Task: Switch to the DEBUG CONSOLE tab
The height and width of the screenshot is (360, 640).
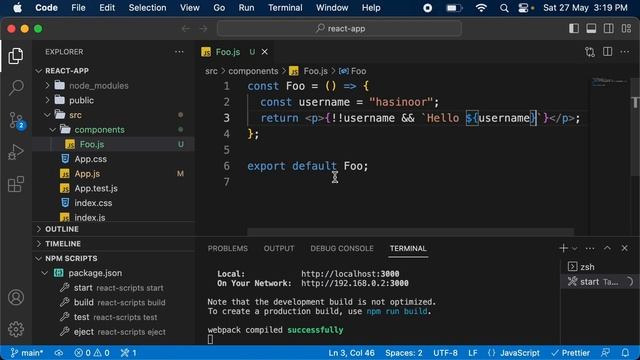Action: point(342,249)
